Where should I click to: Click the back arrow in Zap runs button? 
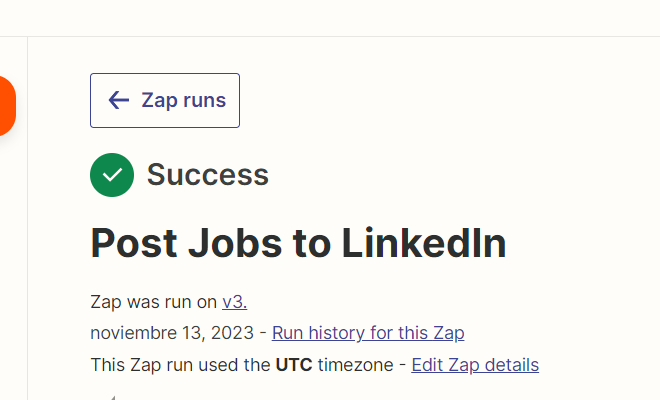coord(119,100)
